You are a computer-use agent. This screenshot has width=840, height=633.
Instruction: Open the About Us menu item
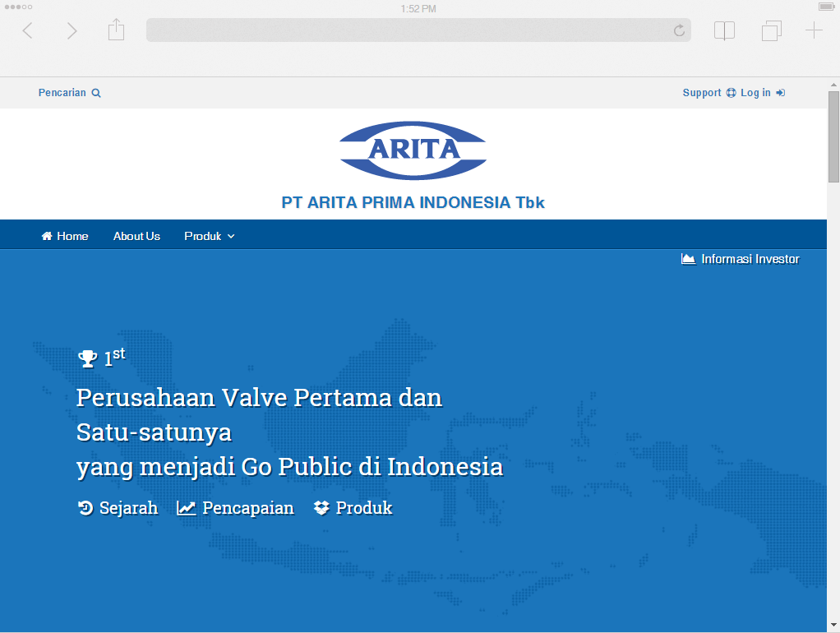coord(136,236)
